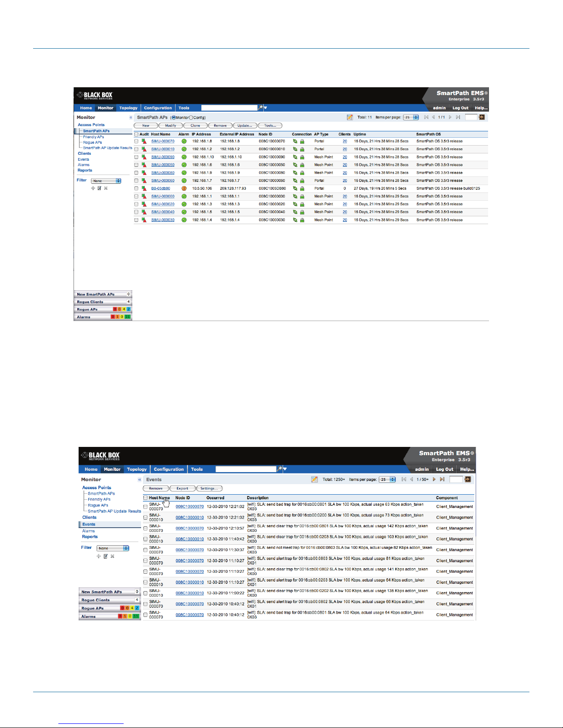Open the search options arrow on the SmartPath APs screen
Screen dimensions: 563x728
pyautogui.click(x=265, y=108)
